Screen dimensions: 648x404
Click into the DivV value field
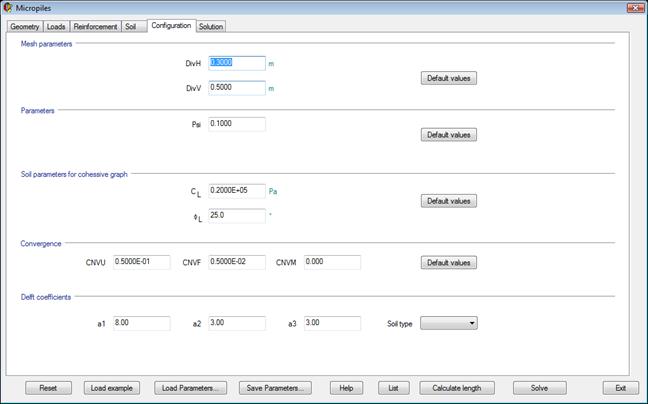pyautogui.click(x=237, y=88)
